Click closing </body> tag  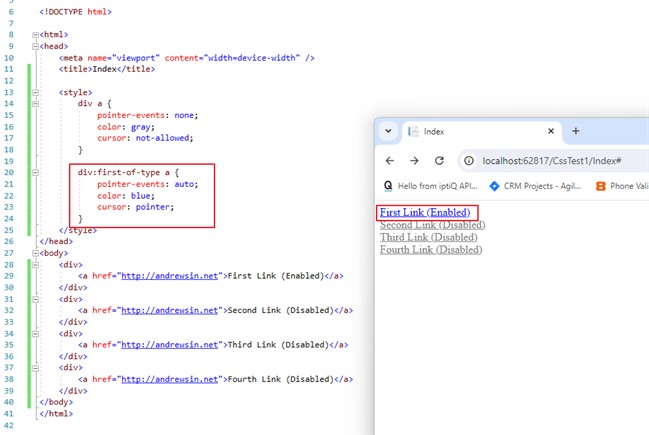tap(56, 402)
